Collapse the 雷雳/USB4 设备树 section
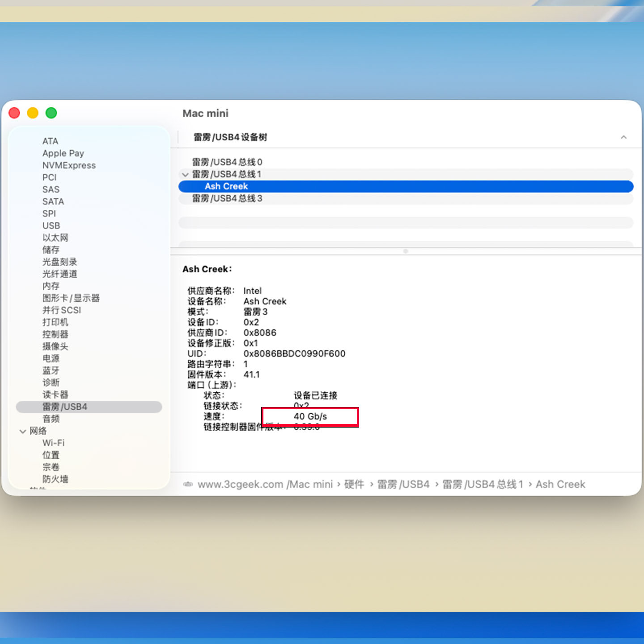The height and width of the screenshot is (644, 644). 624,137
